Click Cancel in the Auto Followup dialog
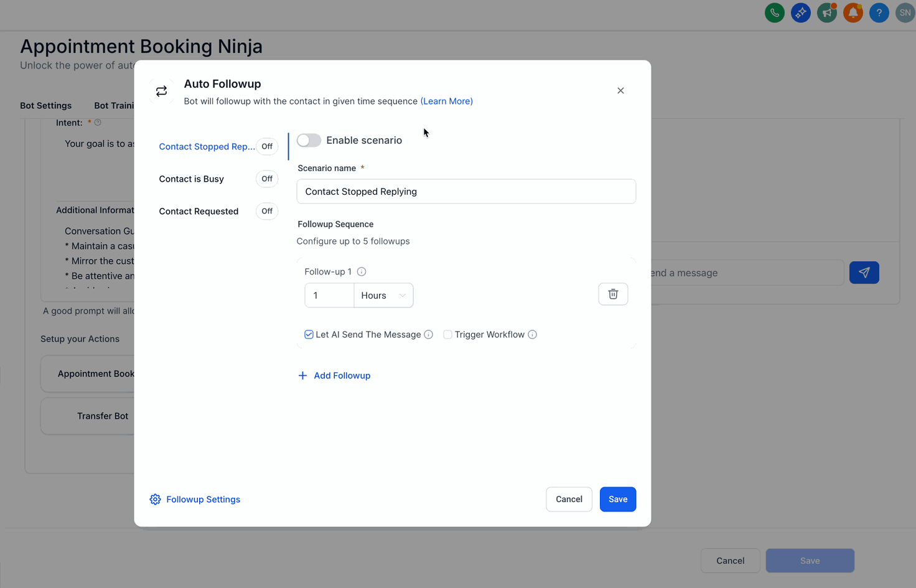 (569, 500)
